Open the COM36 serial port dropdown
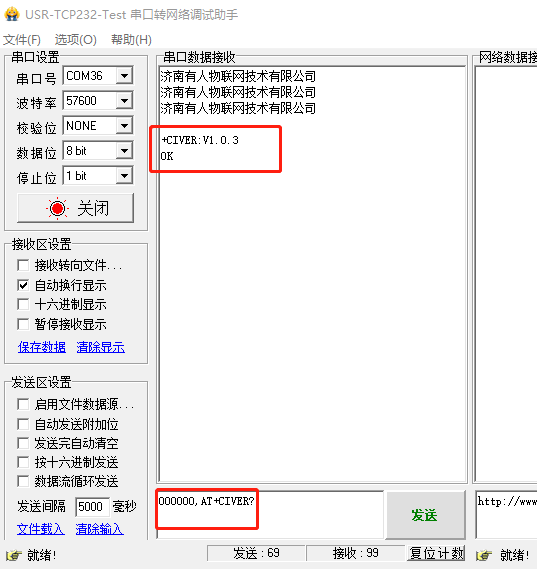Image resolution: width=537 pixels, height=569 pixels. 124,76
